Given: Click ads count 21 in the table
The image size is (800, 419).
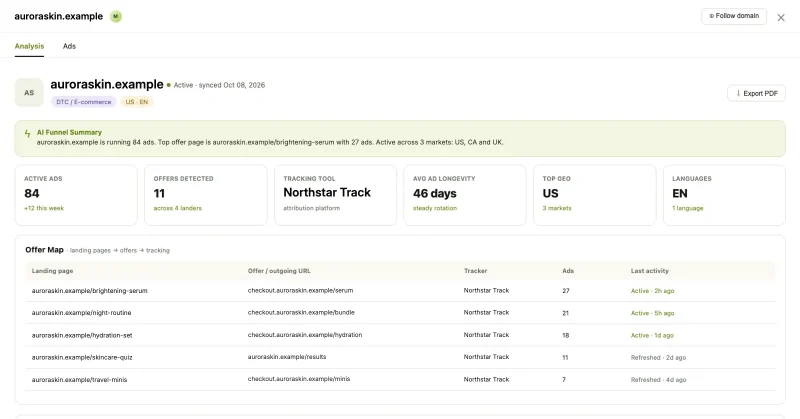Looking at the screenshot, I should 565,313.
